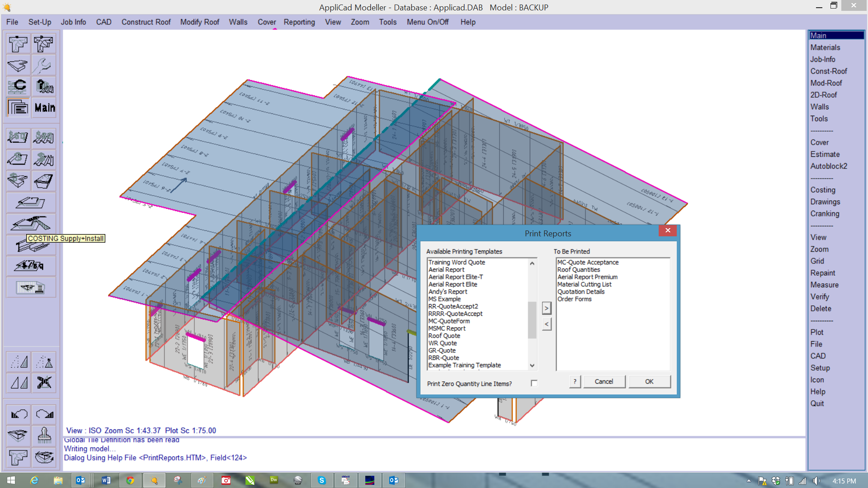
Task: Open the reports document icon
Action: (18, 108)
